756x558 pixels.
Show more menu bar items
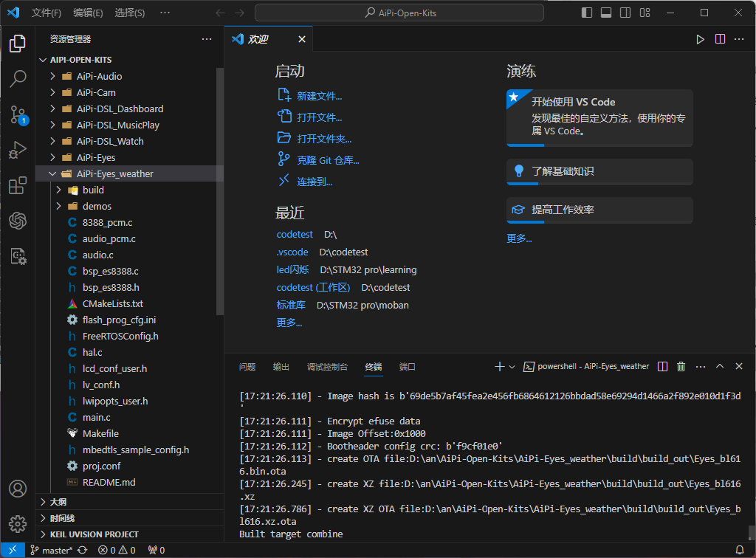point(165,13)
